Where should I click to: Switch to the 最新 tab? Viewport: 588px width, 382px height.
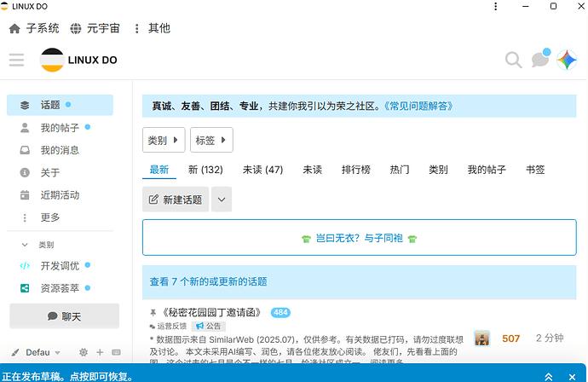tap(159, 170)
